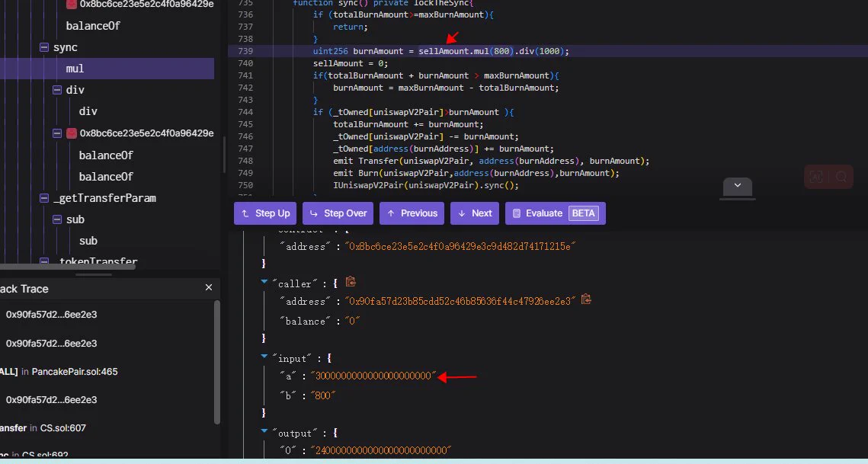Open the CS.sol:607 stack frame

(x=43, y=427)
